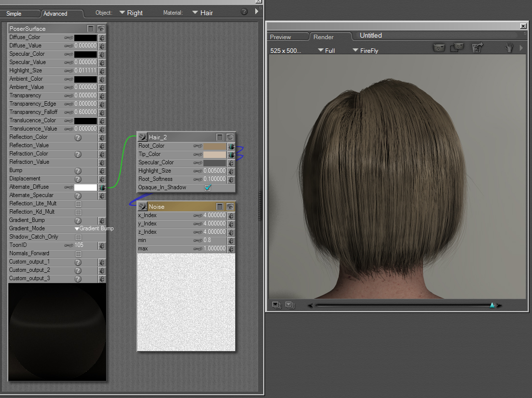Screen dimensions: 532x398
Task: Click the Render camera icon
Action: [439, 48]
